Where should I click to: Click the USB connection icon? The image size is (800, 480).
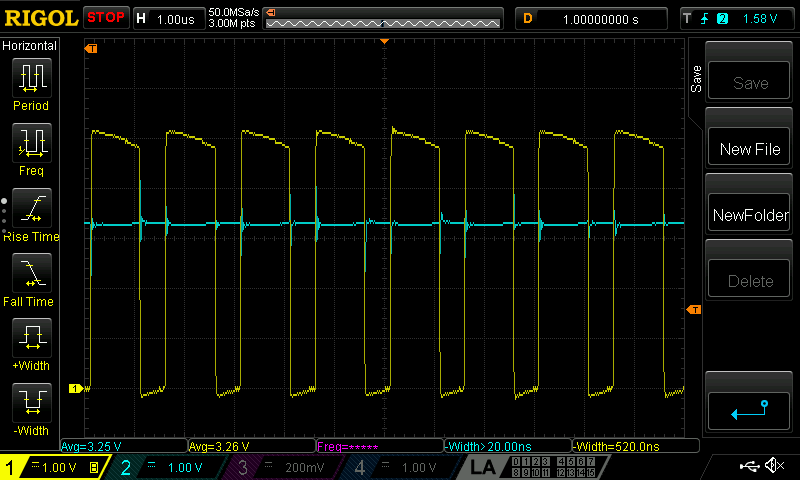[748, 466]
